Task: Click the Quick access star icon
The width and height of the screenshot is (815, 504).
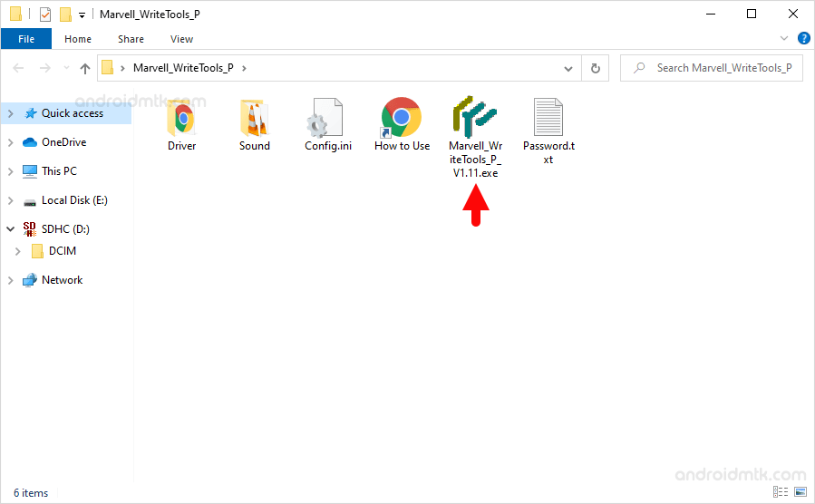Action: point(31,113)
